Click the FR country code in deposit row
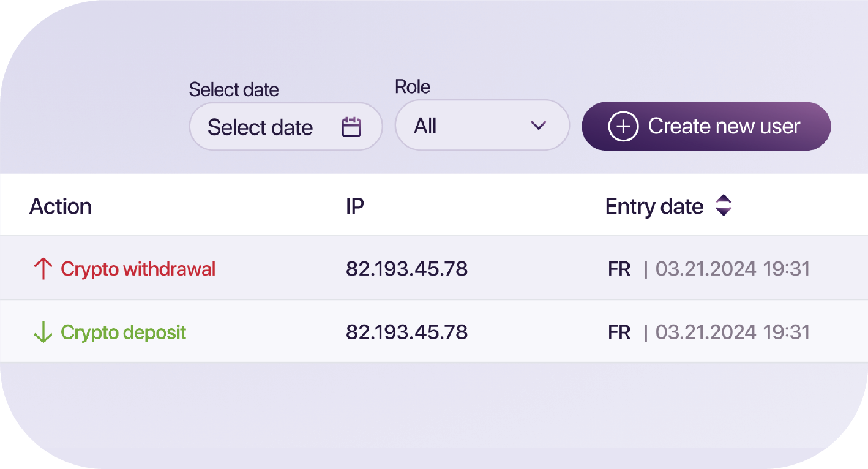Viewport: 868px width, 469px height. point(619,332)
